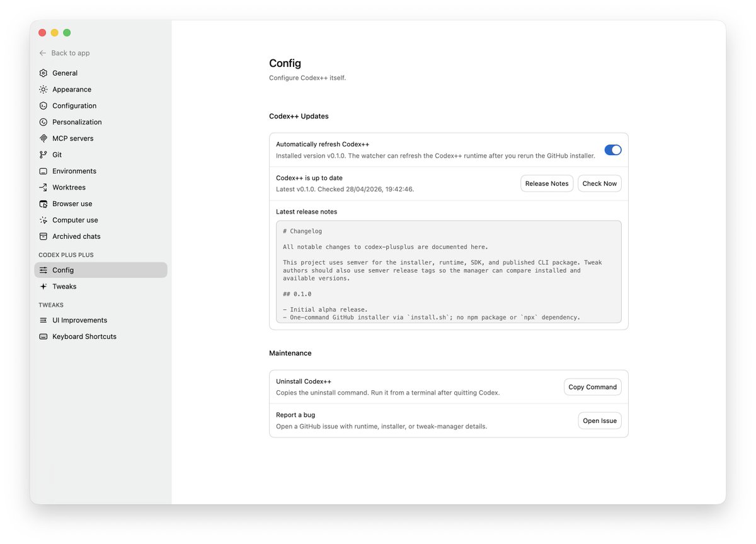Click Check Now button
Image resolution: width=756 pixels, height=544 pixels.
pyautogui.click(x=600, y=183)
